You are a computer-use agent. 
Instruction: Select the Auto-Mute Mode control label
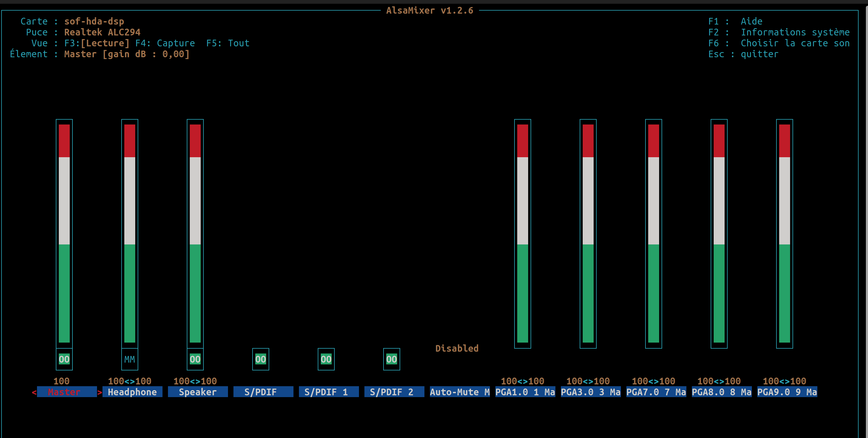click(x=460, y=392)
